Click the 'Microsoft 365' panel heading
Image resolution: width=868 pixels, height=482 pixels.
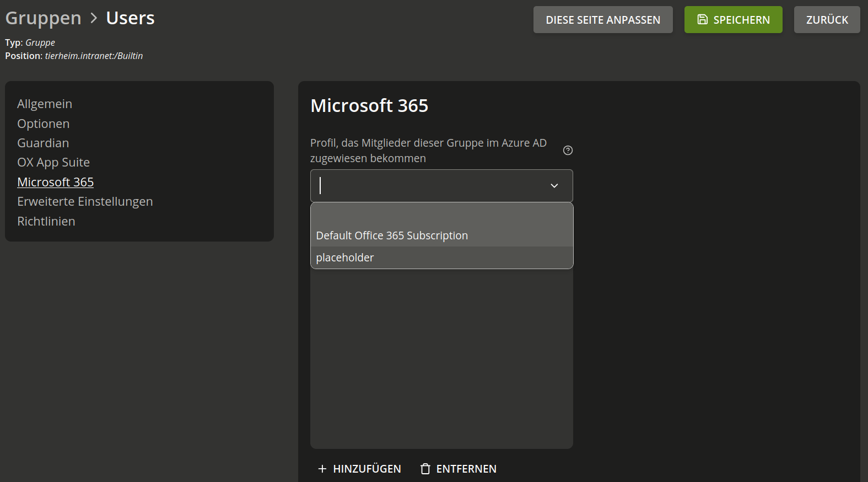click(369, 105)
